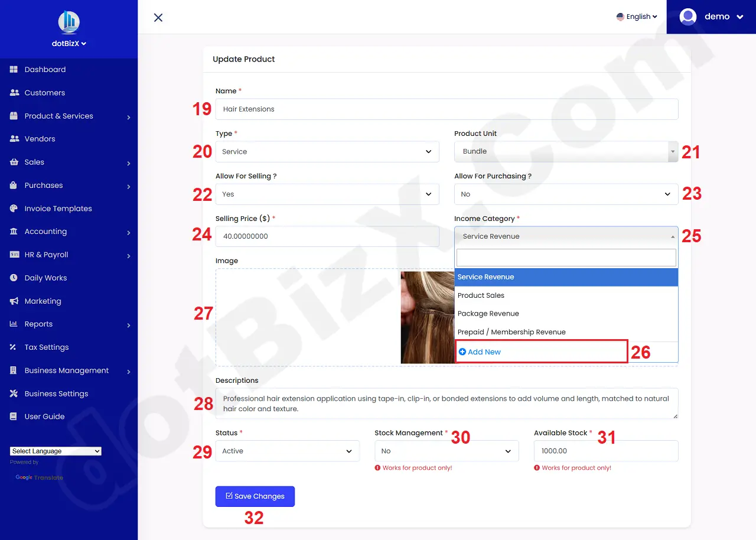
Task: Click the User Guide sidebar icon
Action: tap(13, 416)
